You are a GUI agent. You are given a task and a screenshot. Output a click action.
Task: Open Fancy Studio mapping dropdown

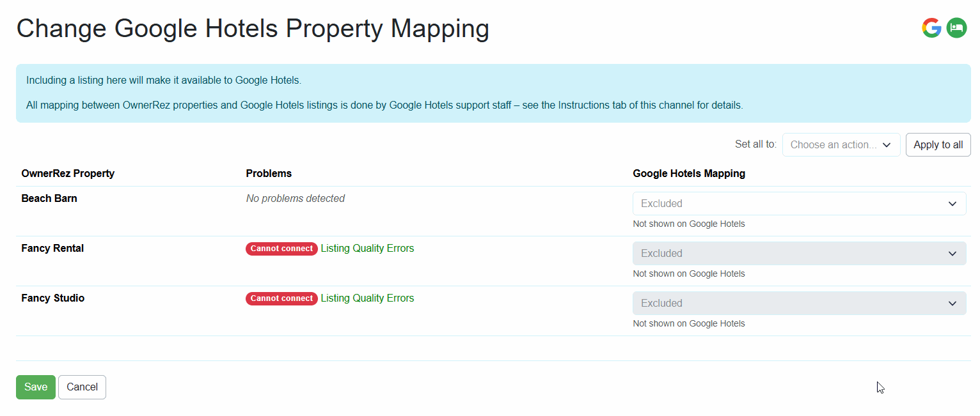click(799, 303)
